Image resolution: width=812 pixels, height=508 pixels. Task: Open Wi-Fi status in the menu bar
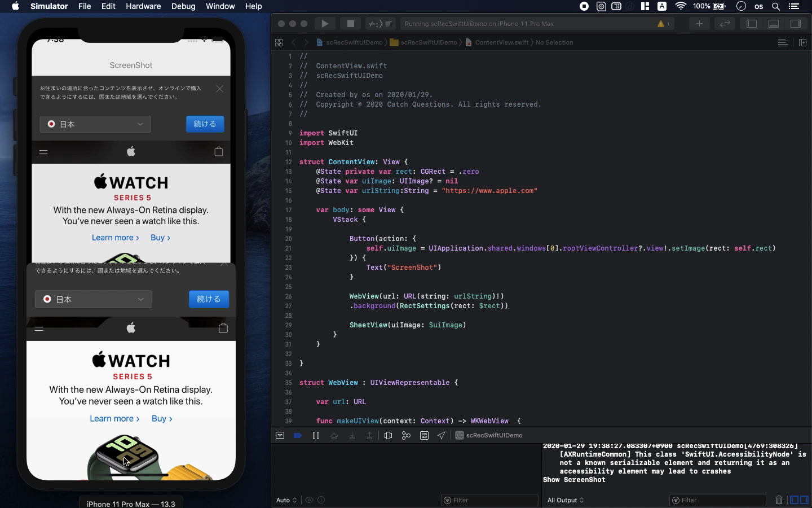tap(681, 6)
